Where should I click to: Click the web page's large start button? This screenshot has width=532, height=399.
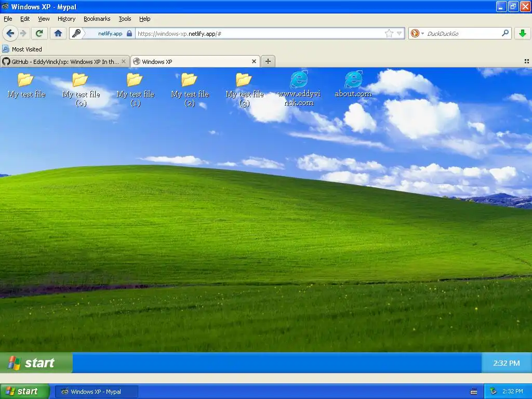pyautogui.click(x=36, y=363)
